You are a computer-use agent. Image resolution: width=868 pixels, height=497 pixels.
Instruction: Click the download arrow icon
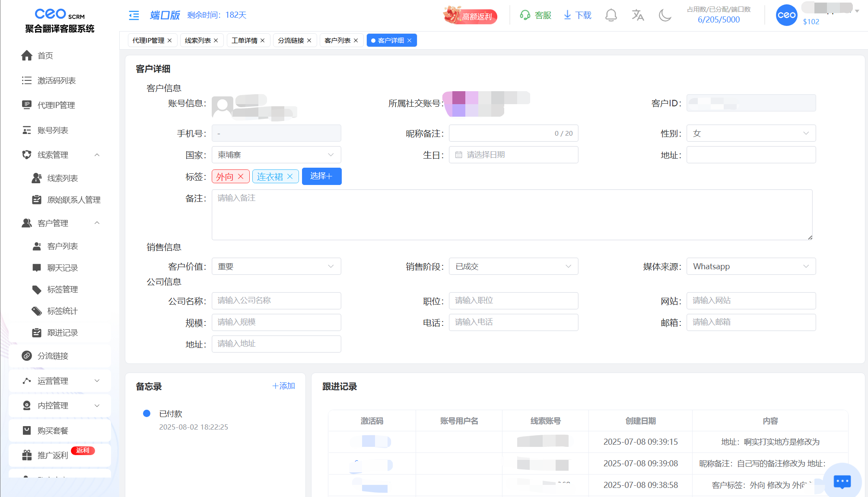pos(567,16)
